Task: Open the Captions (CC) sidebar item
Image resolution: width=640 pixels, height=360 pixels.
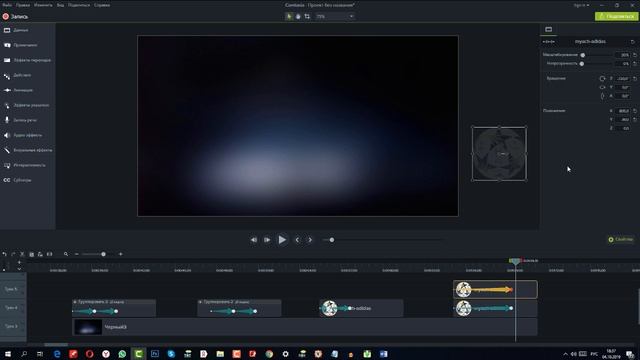Action: pyautogui.click(x=17, y=180)
